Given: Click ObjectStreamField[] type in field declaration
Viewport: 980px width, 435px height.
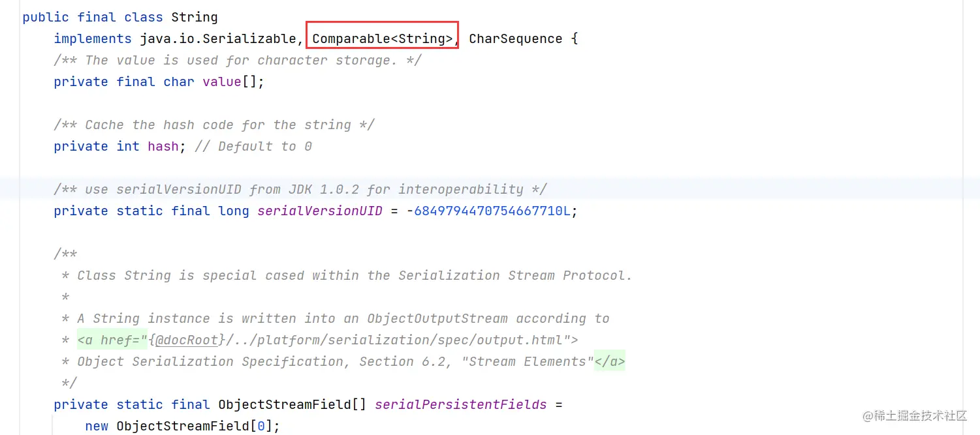Looking at the screenshot, I should [292, 404].
